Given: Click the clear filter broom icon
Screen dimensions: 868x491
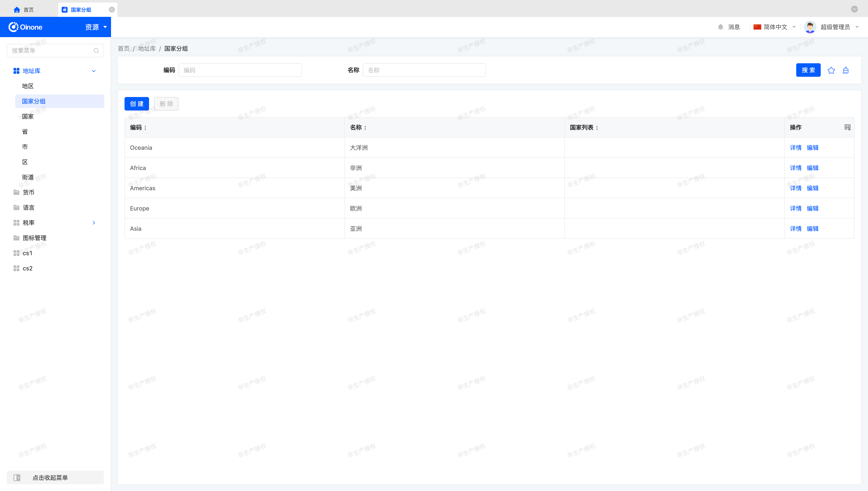Looking at the screenshot, I should click(x=845, y=70).
